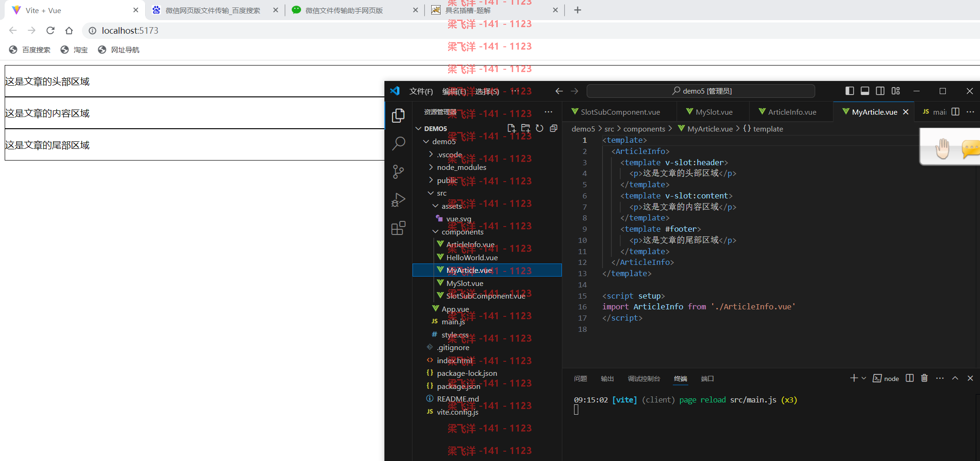Open the 百度搜索 bookmark
Image resolution: width=980 pixels, height=461 pixels.
click(x=29, y=50)
